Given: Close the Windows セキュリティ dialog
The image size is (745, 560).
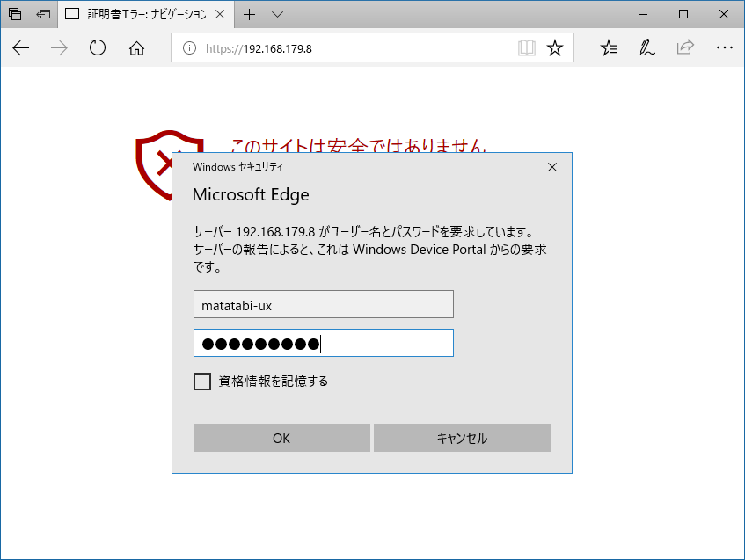Looking at the screenshot, I should coord(552,167).
